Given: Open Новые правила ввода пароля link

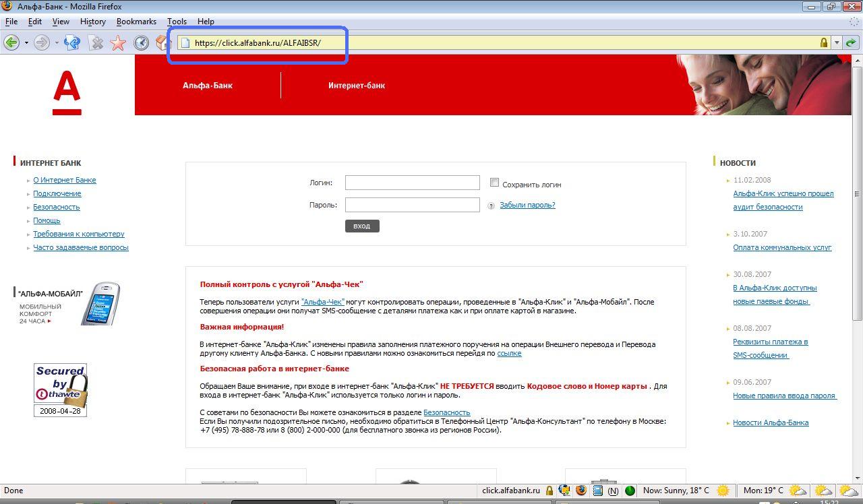Looking at the screenshot, I should (x=785, y=396).
